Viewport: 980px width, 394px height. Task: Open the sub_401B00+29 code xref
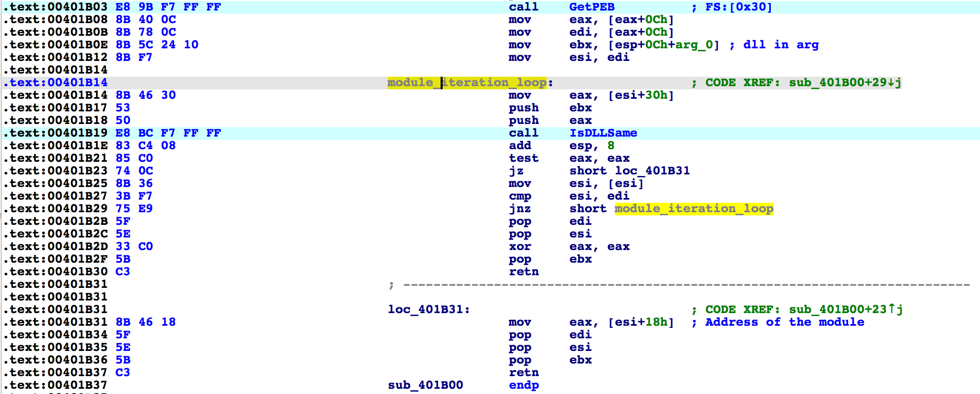click(845, 82)
